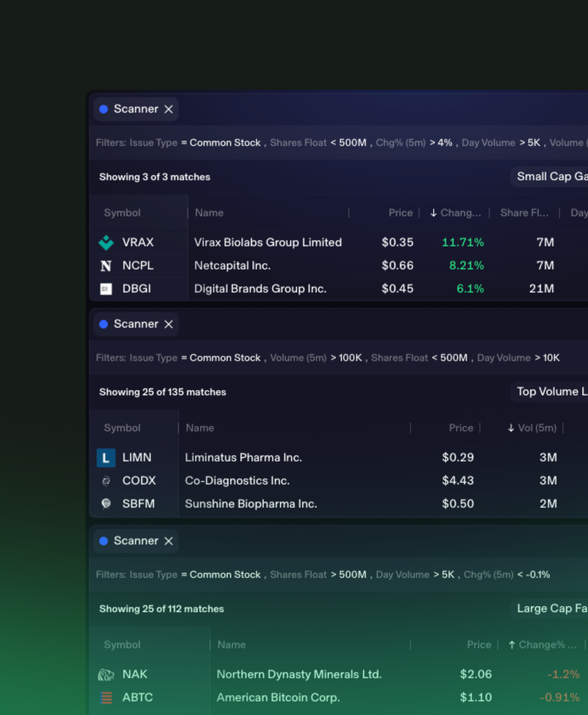Select the third Scanner tab with NAK
Image resolution: width=588 pixels, height=715 pixels.
click(136, 541)
